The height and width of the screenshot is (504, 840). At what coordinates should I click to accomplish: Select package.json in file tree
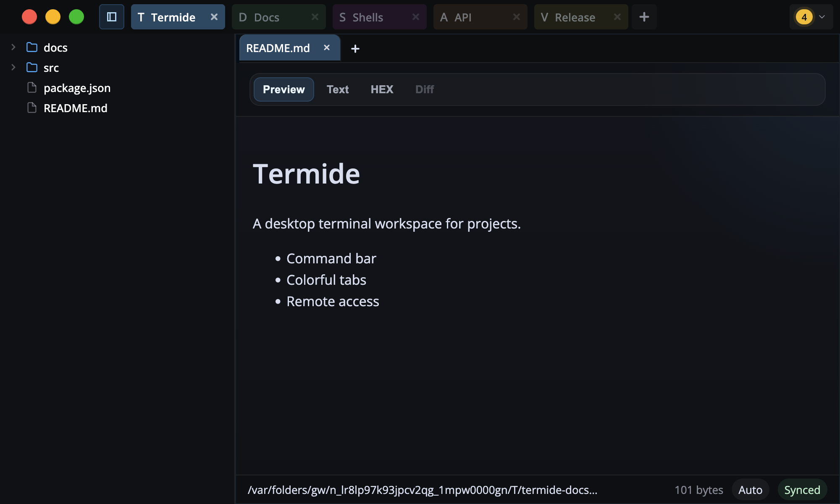77,88
